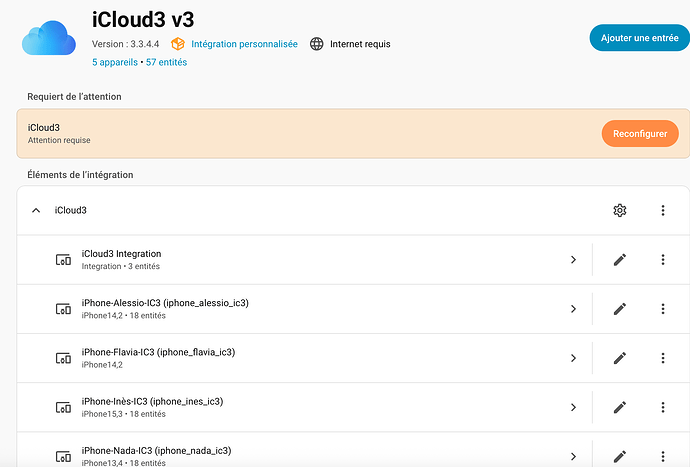Collapse the iCloud3 entry list
The width and height of the screenshot is (690, 467).
tap(36, 210)
